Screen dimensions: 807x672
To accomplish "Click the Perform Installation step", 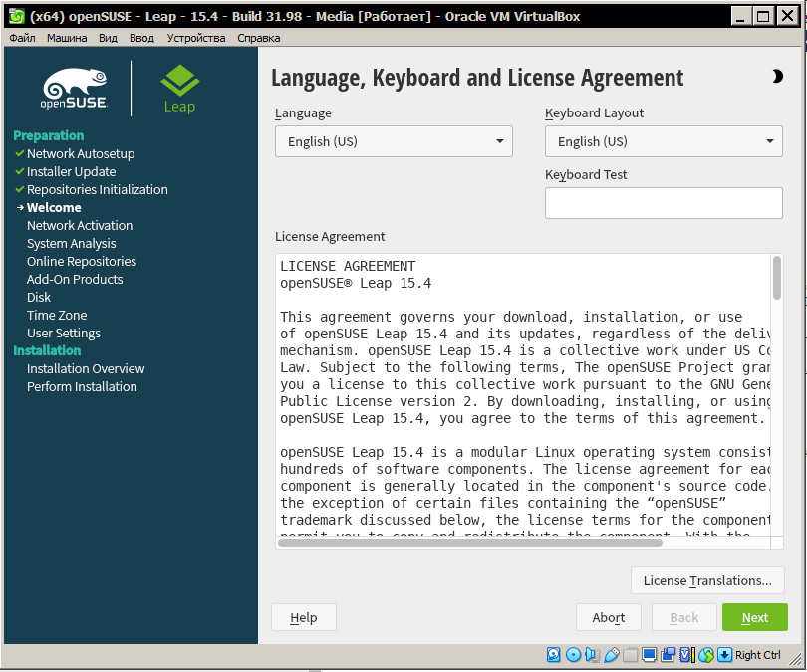I will pos(82,386).
